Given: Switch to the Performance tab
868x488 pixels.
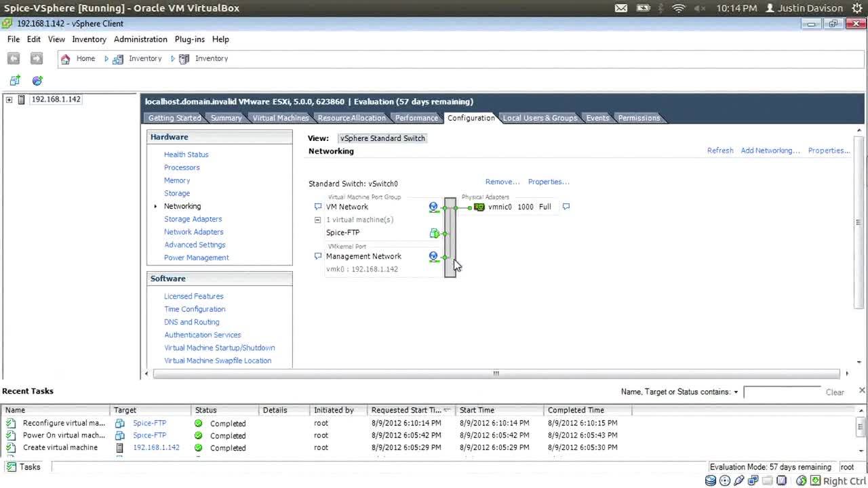Looking at the screenshot, I should coord(416,118).
